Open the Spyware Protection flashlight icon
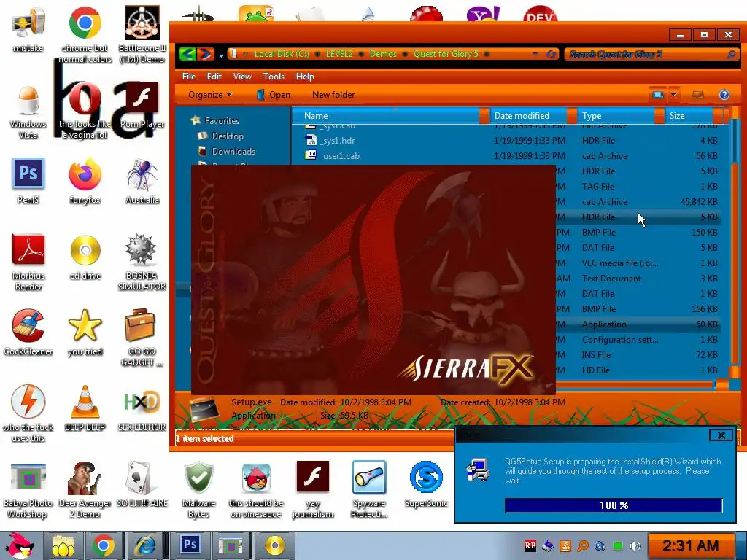The height and width of the screenshot is (560, 747). 369,477
